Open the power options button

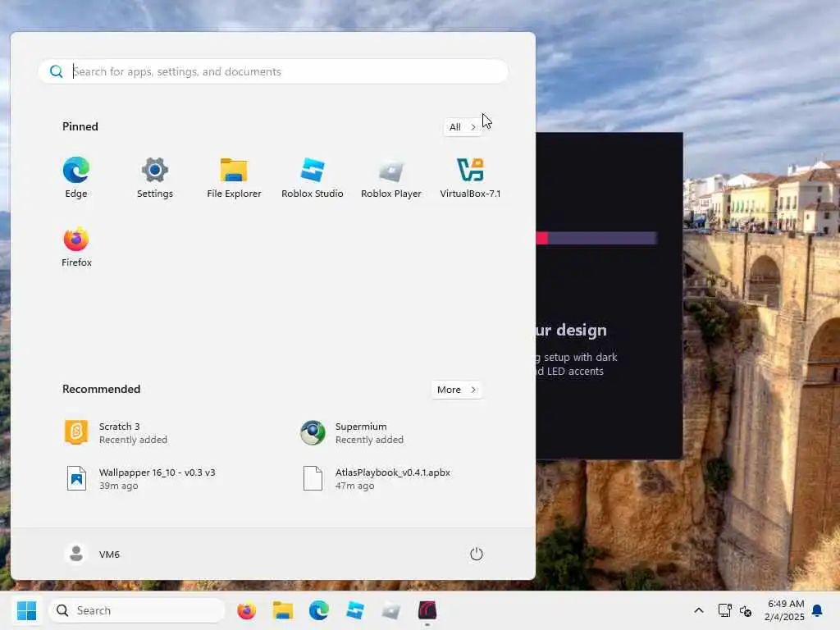[477, 554]
